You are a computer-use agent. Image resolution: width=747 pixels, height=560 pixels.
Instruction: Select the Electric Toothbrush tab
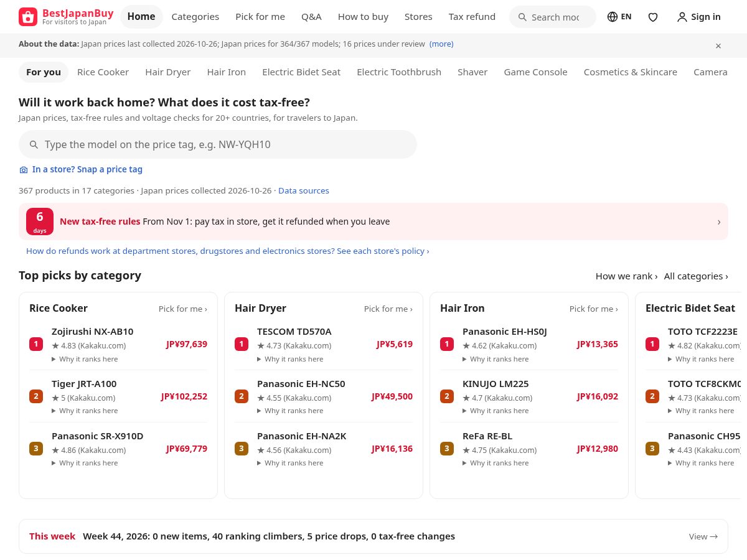[x=399, y=72]
